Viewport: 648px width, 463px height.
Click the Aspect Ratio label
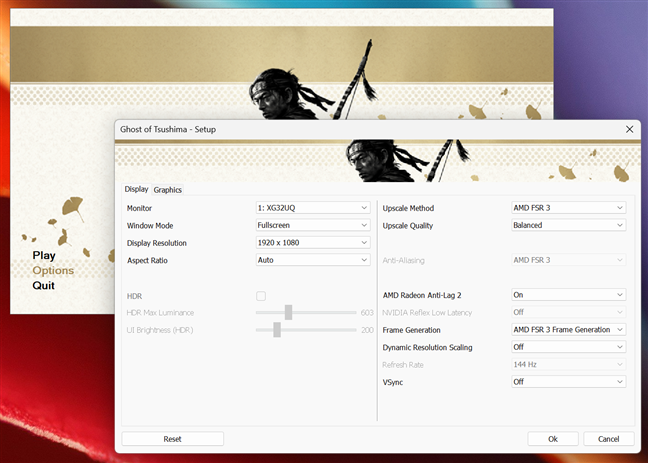pyautogui.click(x=147, y=260)
